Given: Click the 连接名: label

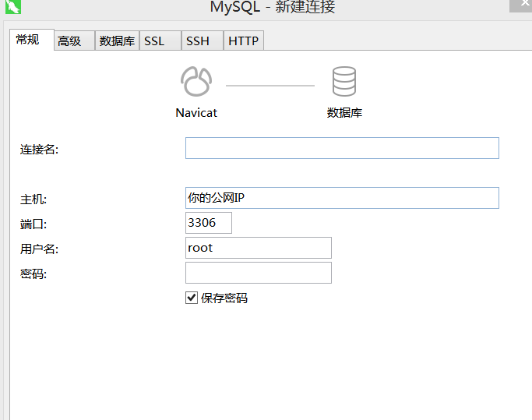Looking at the screenshot, I should 40,150.
